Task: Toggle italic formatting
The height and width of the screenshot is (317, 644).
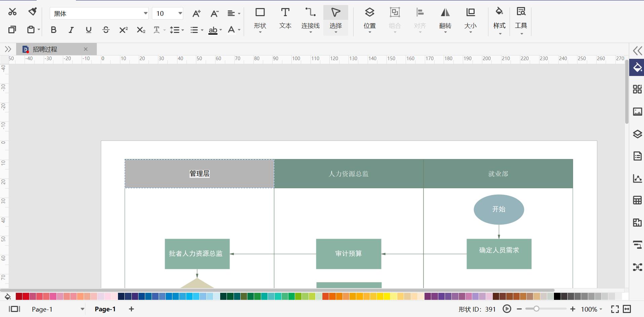Action: pos(71,30)
